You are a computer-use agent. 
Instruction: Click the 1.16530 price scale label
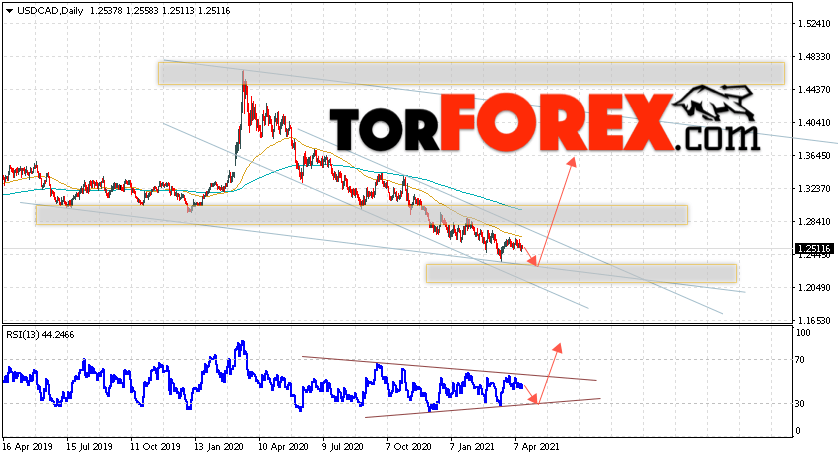point(814,321)
